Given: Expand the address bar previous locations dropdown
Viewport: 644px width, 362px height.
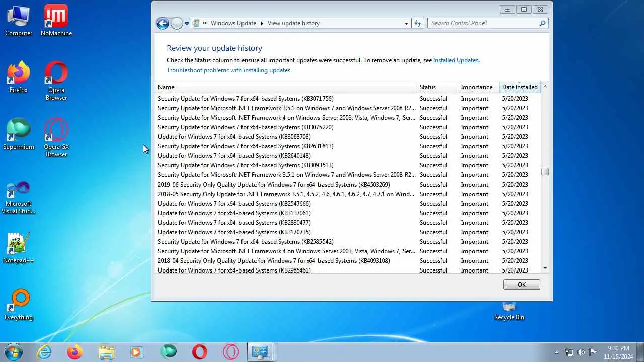Looking at the screenshot, I should pyautogui.click(x=406, y=23).
